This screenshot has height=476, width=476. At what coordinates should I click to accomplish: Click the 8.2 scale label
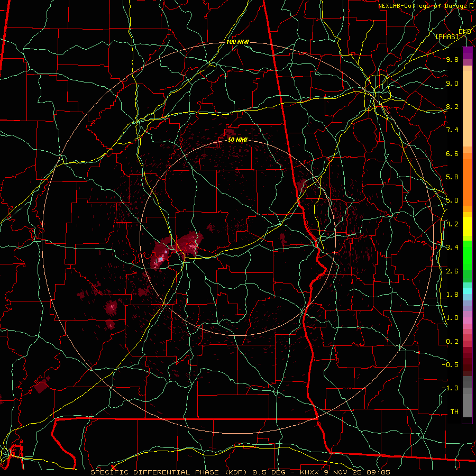pyautogui.click(x=452, y=106)
